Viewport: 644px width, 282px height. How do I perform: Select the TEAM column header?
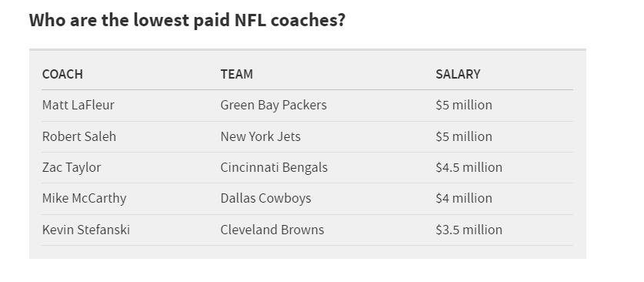click(236, 74)
